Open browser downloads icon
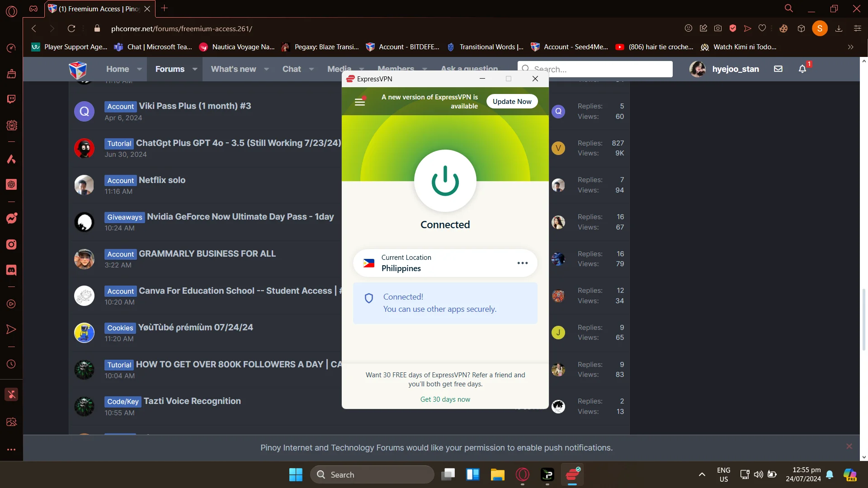868x488 pixels. (839, 28)
